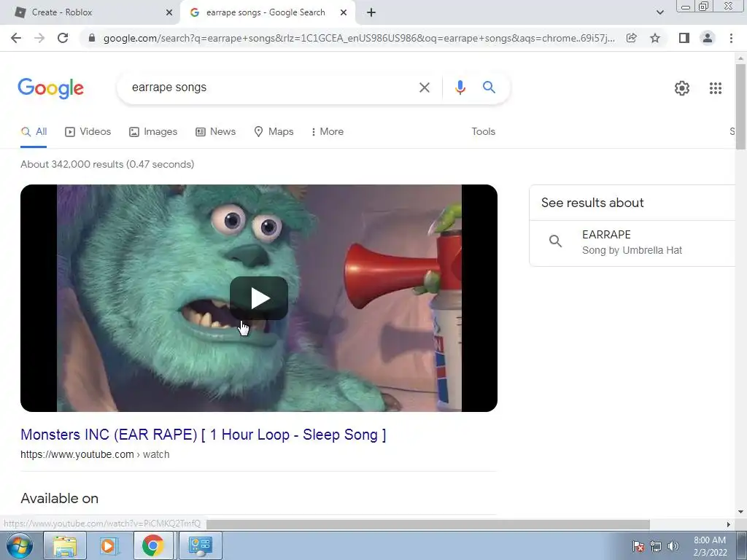The height and width of the screenshot is (560, 747).
Task: Click the horizontal scrollbar thumb
Action: point(427,524)
